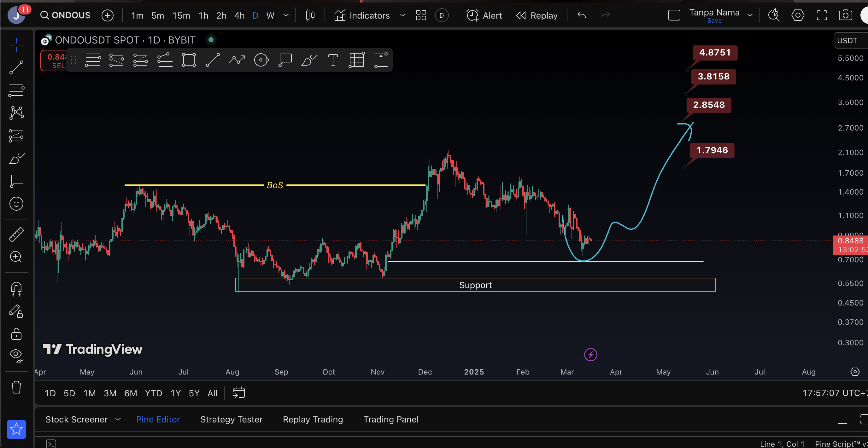Open the Tanpa Nama layout dropdown
This screenshot has width=868, height=448.
click(750, 15)
